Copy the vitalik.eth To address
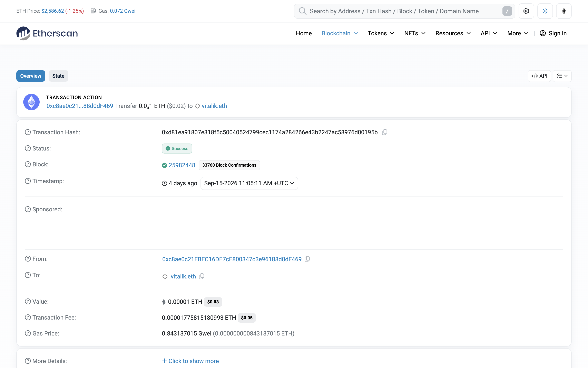 pyautogui.click(x=202, y=276)
